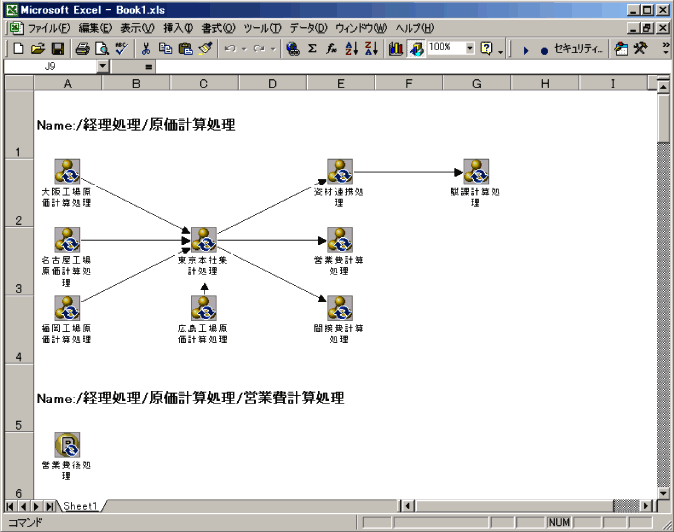Image resolution: width=674 pixels, height=532 pixels.
Task: Click the Paste clipboard icon
Action: click(x=185, y=49)
